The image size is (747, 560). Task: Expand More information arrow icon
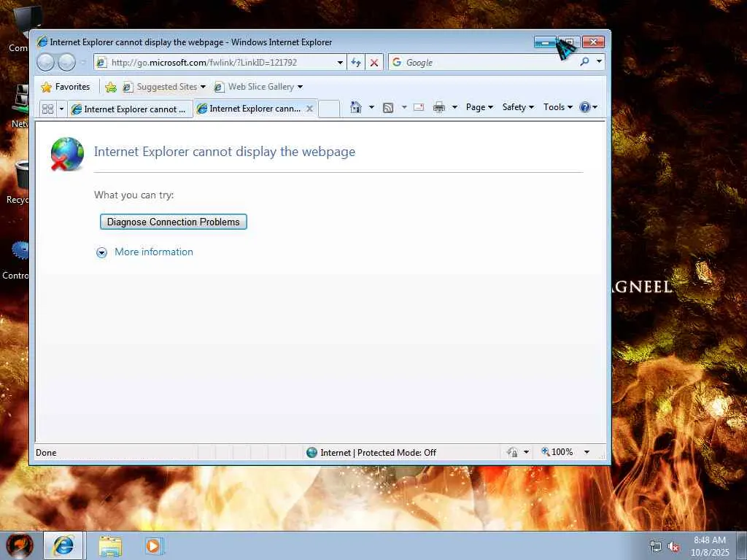101,253
